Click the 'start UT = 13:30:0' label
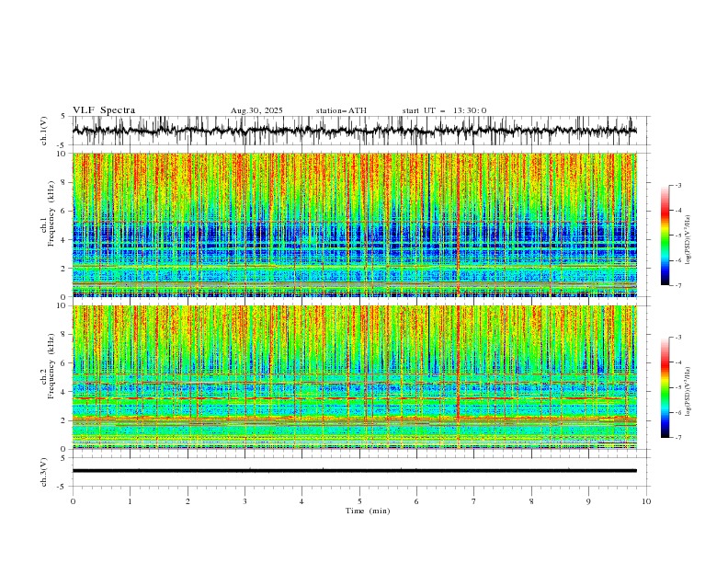Viewport: 728px width, 563px height. tap(444, 110)
